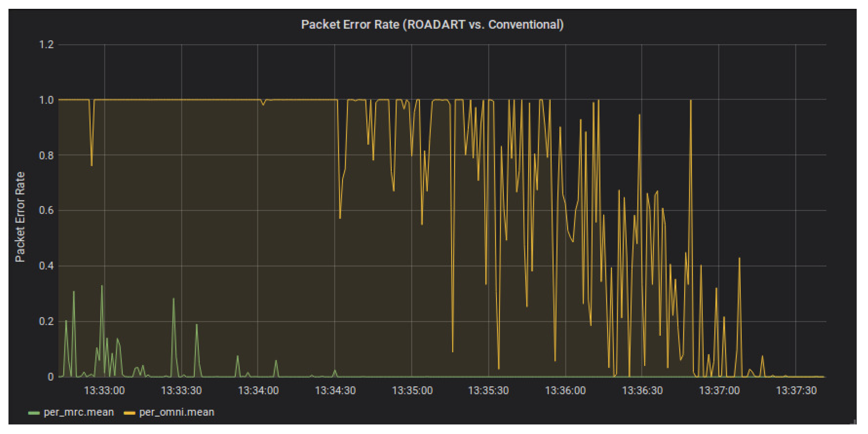Screen dimensions: 868x434
Task: Click the 13:33:00 x-axis time label
Action: pyautogui.click(x=104, y=391)
